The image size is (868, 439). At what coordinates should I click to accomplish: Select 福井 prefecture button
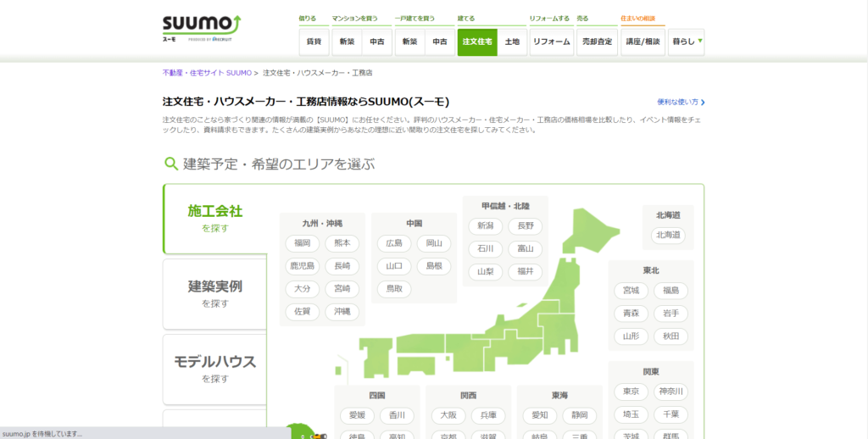526,272
